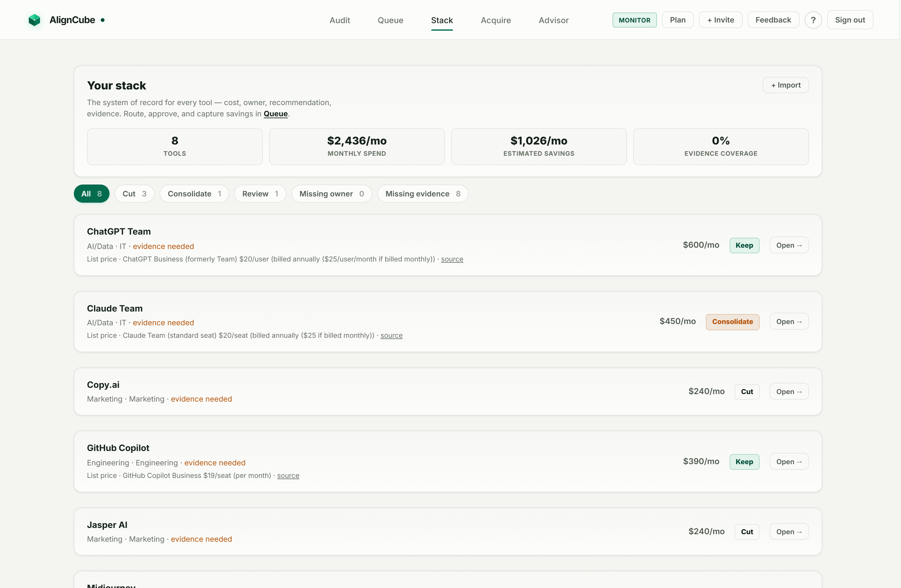Click the GitHub Copilot title
This screenshot has width=901, height=588.
click(118, 448)
